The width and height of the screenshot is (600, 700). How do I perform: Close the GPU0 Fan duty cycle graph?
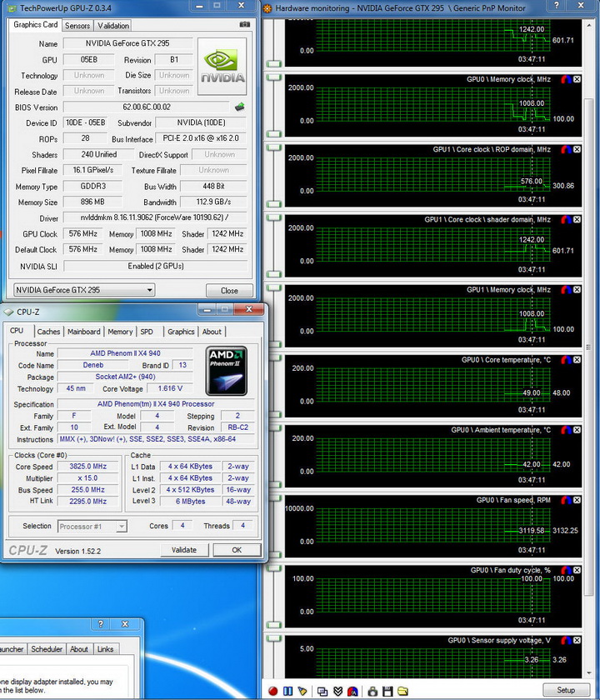[577, 570]
